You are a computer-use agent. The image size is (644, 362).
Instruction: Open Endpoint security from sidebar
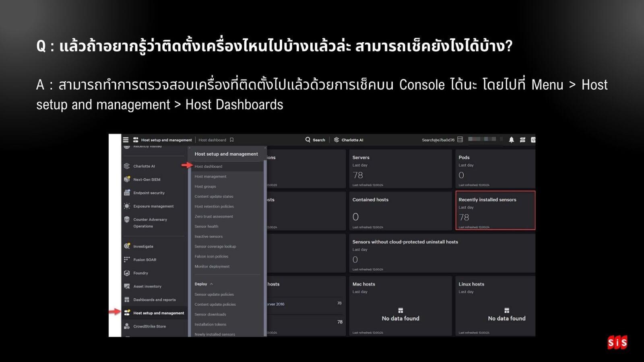coord(149,193)
